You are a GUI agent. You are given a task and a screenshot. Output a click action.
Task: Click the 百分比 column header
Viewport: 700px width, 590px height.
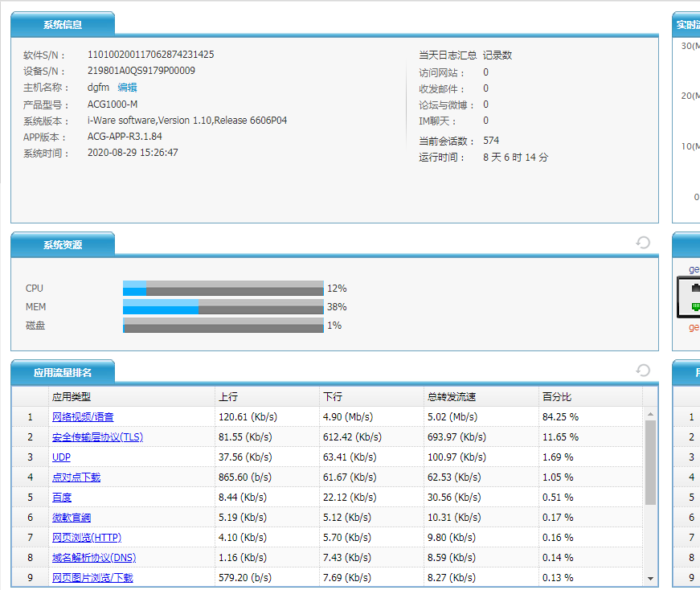pyautogui.click(x=591, y=396)
